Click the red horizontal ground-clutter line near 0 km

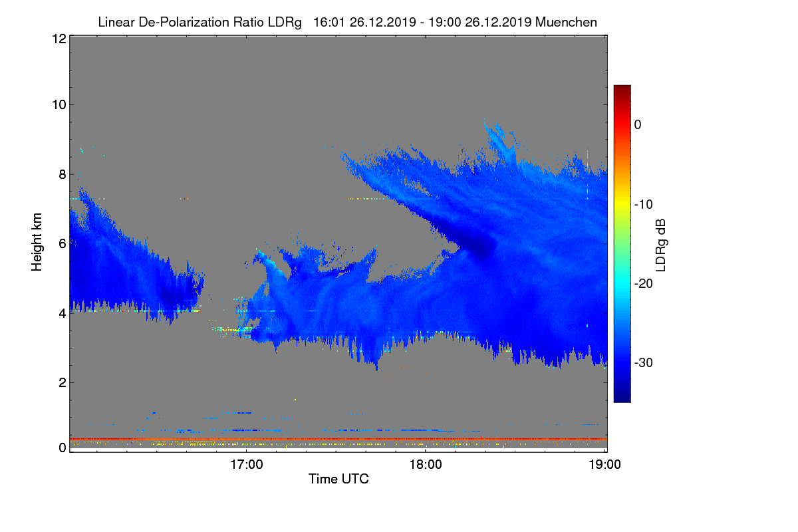[338, 439]
